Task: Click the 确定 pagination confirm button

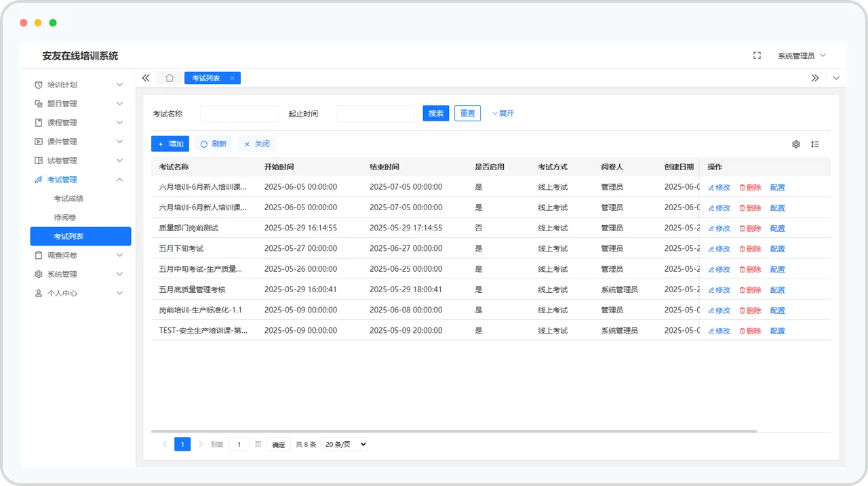Action: (279, 445)
